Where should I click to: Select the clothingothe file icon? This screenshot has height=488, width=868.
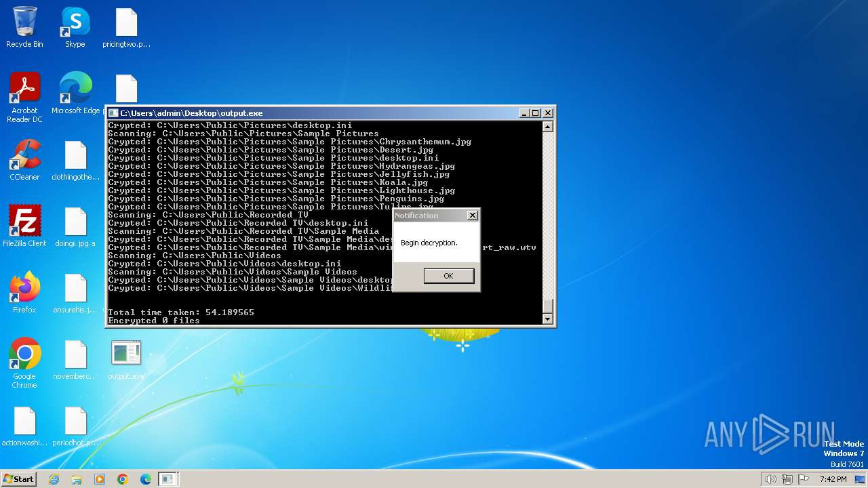click(75, 161)
